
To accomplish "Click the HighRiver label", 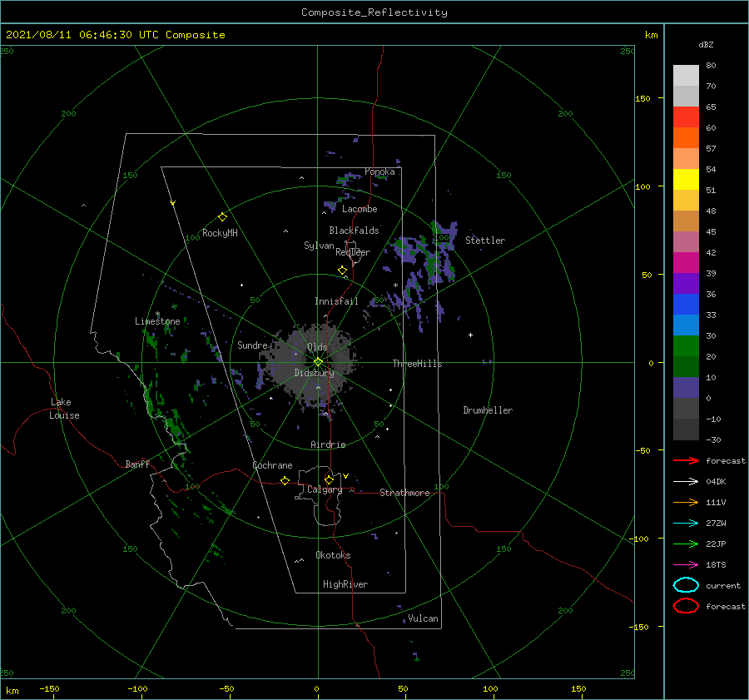I will (345, 584).
